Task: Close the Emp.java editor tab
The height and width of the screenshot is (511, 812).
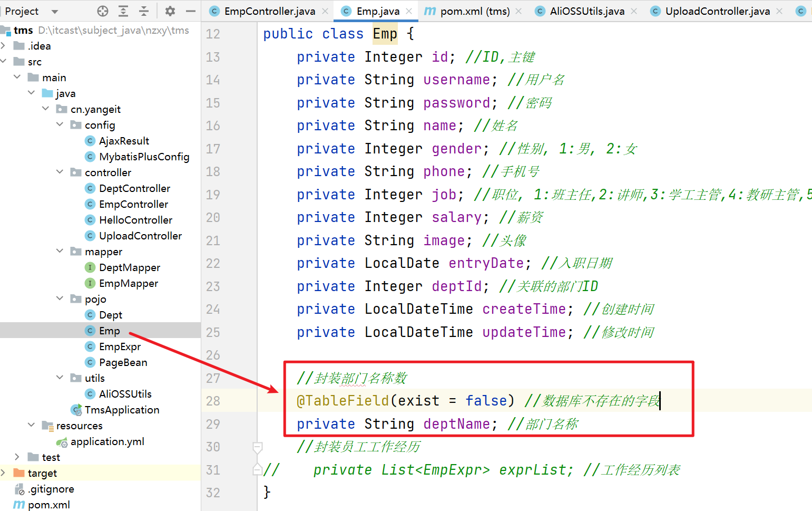Action: [409, 11]
